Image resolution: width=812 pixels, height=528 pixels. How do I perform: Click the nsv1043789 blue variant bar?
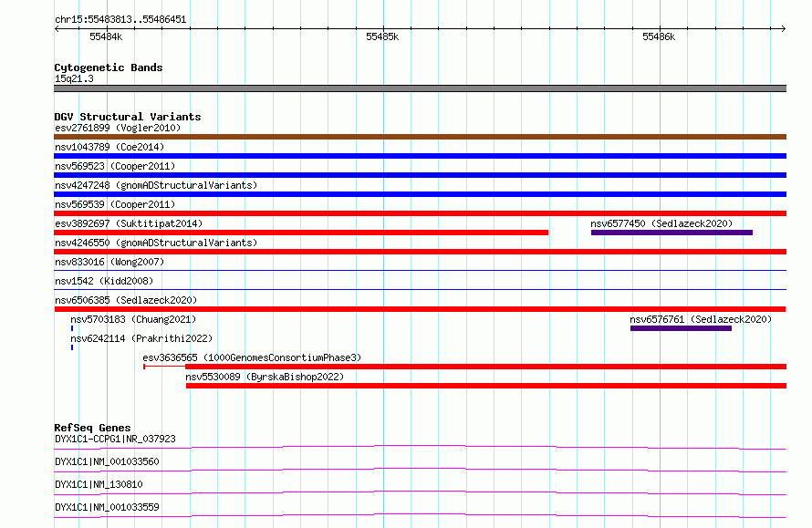[x=420, y=156]
